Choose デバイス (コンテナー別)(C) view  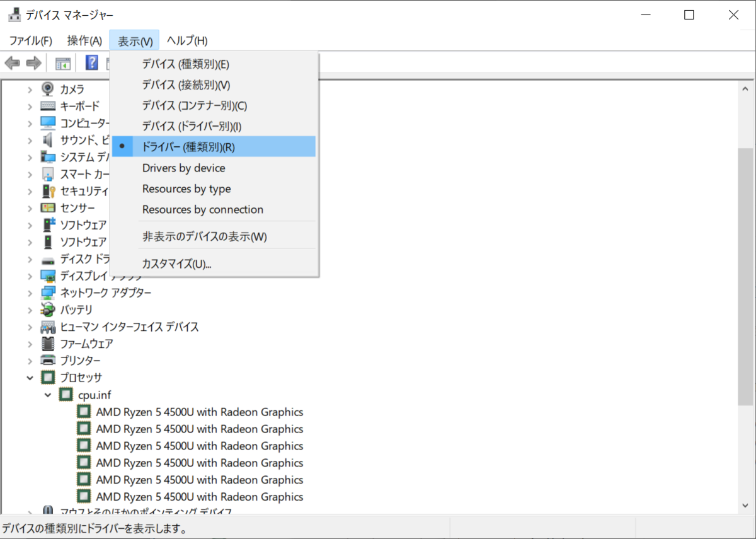[214, 105]
